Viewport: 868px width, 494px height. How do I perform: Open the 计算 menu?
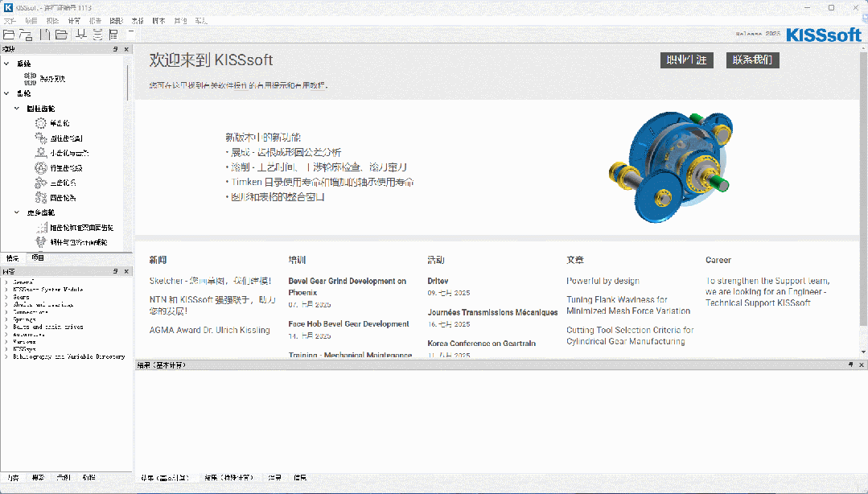click(x=74, y=20)
